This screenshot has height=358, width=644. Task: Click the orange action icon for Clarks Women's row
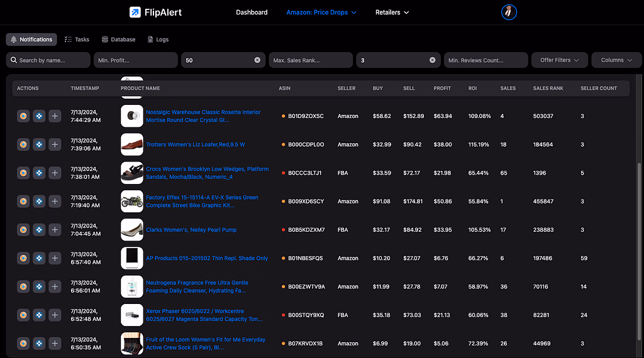tap(23, 230)
